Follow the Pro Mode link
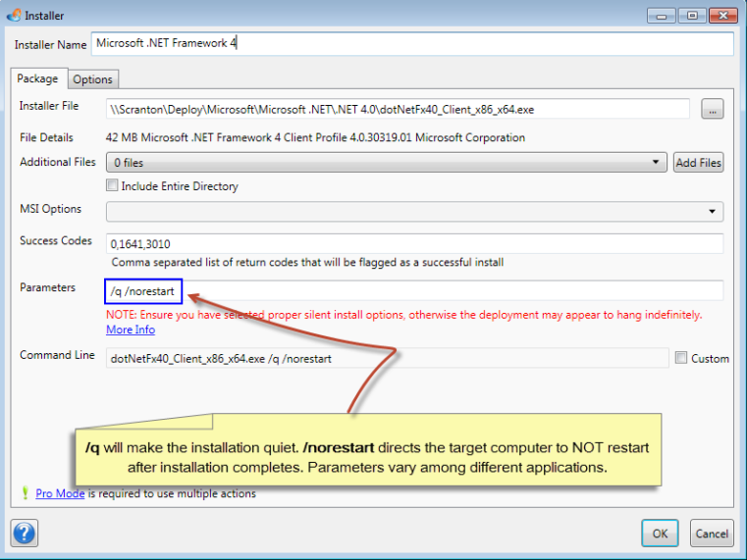The width and height of the screenshot is (747, 560). point(60,493)
